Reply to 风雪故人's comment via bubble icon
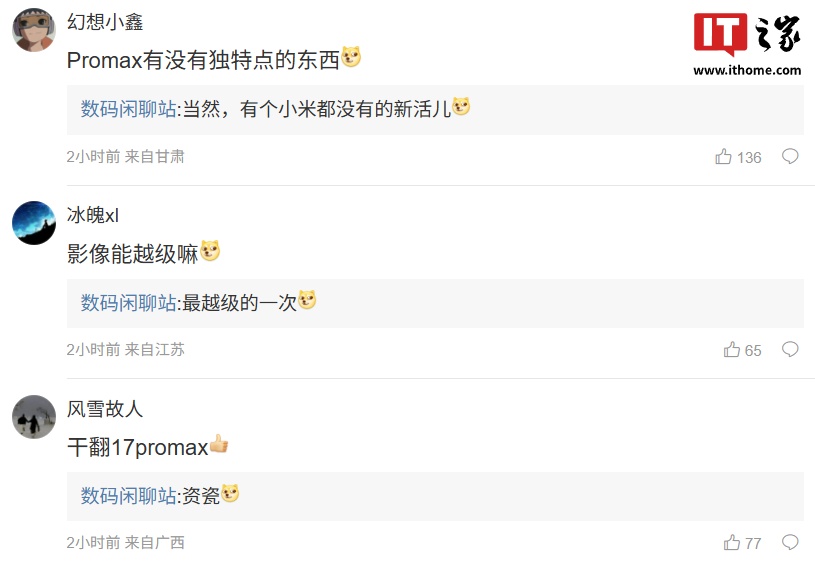 click(x=790, y=542)
